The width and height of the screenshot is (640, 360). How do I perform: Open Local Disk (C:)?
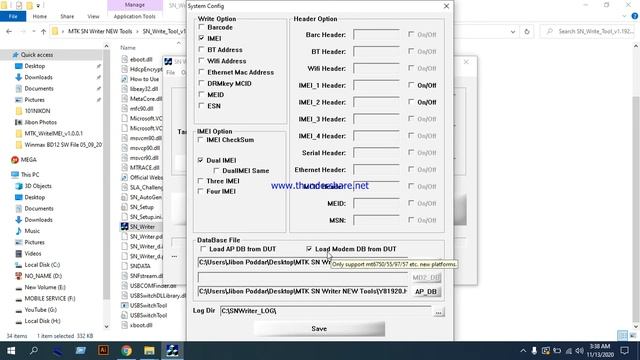tap(42, 264)
